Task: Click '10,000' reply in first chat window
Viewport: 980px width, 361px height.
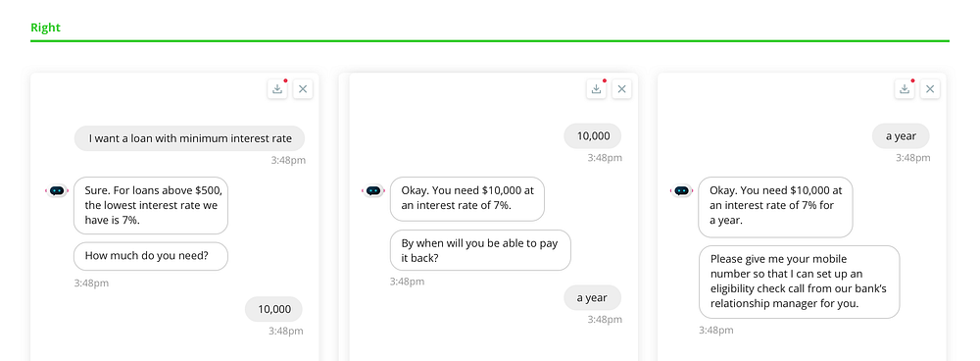Action: (273, 309)
